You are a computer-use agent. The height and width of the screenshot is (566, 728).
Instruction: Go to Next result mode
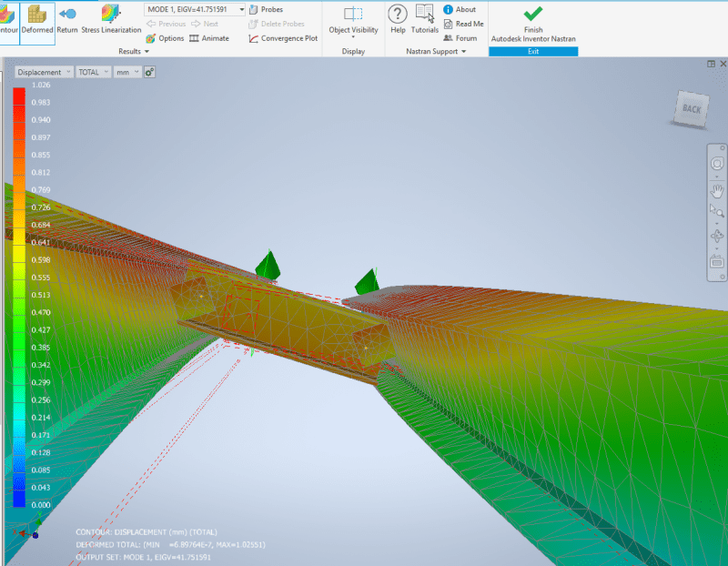(204, 24)
